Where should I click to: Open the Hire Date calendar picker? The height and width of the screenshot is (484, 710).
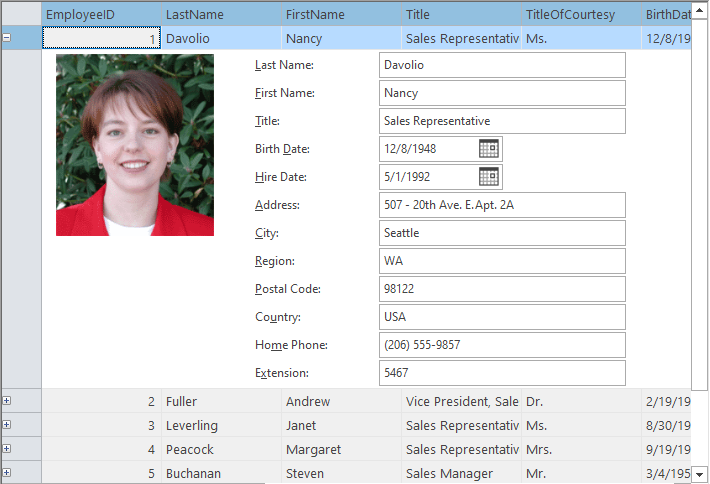pyautogui.click(x=489, y=177)
